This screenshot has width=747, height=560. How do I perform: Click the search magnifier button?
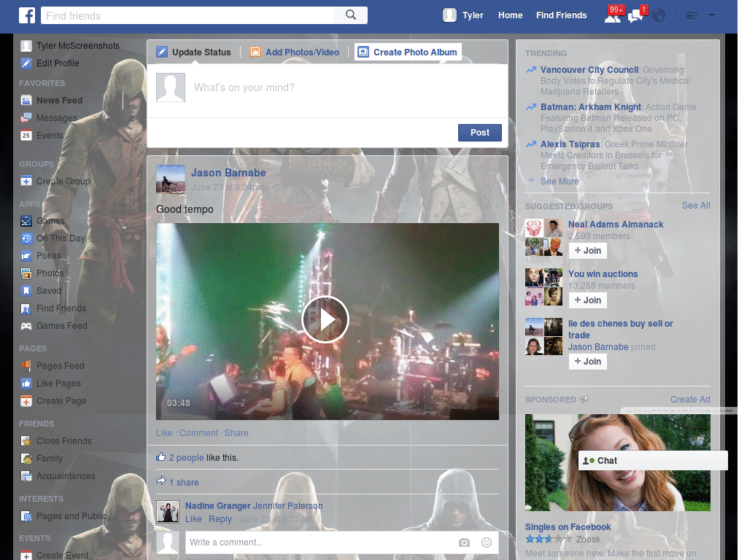351,15
